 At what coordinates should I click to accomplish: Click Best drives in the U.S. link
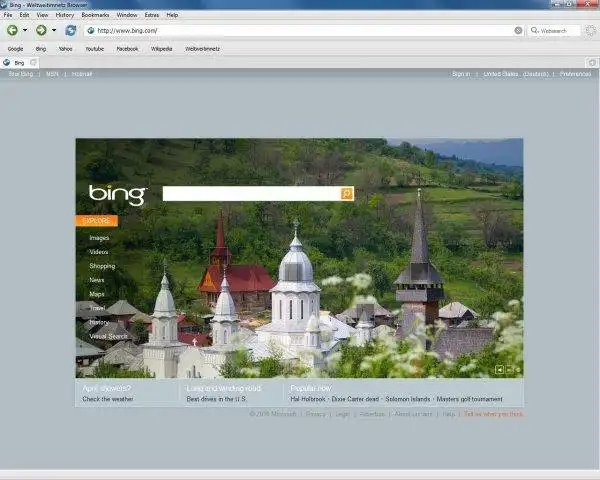coord(217,399)
